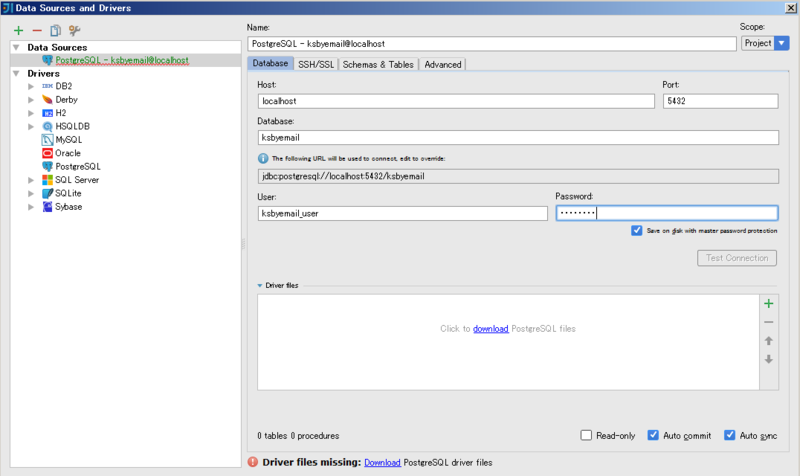Switch to the Database tab

click(x=270, y=63)
